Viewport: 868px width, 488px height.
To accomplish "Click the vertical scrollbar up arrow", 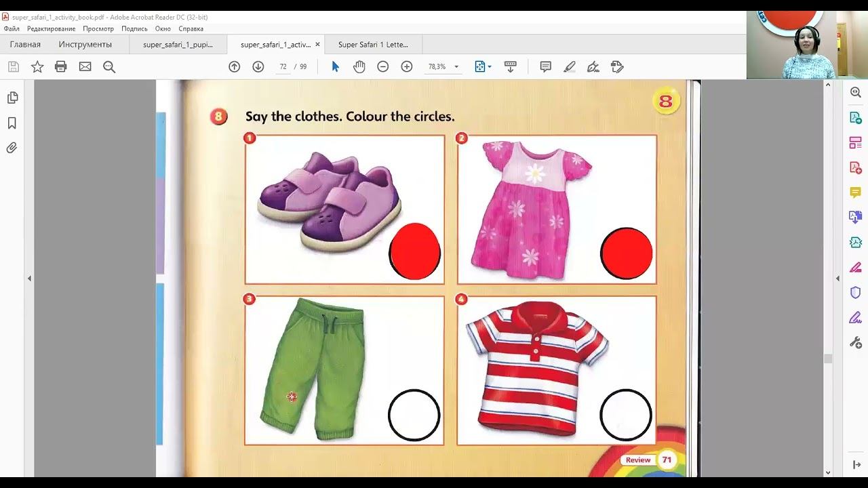I will [828, 85].
